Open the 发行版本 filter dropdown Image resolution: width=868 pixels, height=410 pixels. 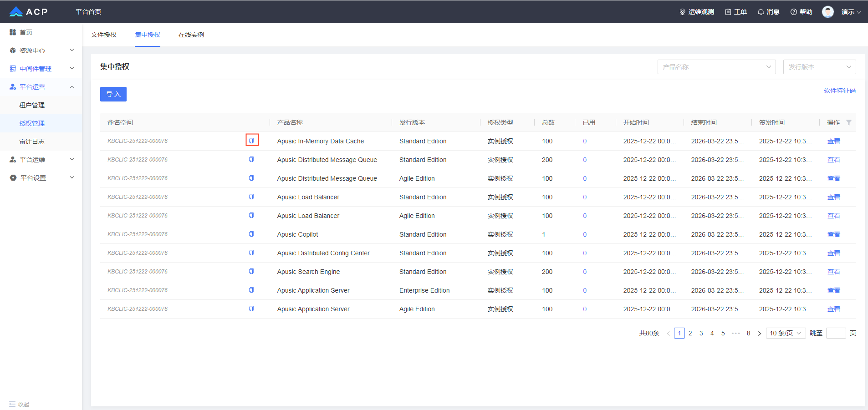820,67
